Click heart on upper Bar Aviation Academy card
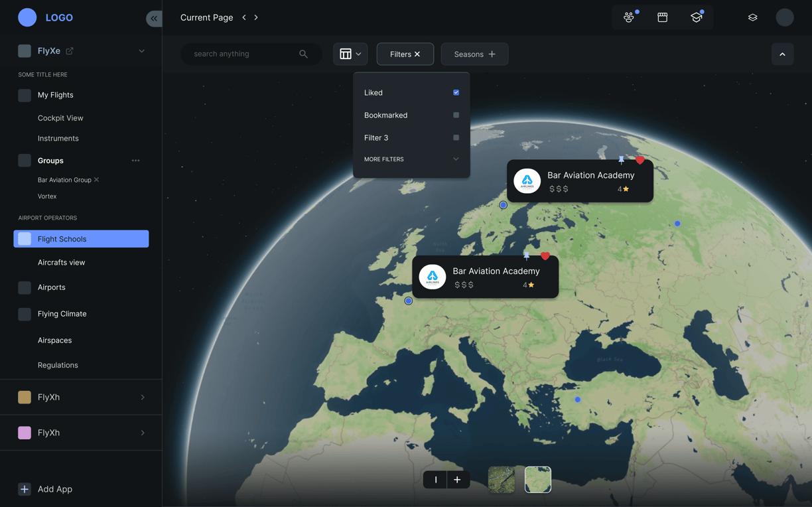The image size is (812, 507). coord(640,160)
